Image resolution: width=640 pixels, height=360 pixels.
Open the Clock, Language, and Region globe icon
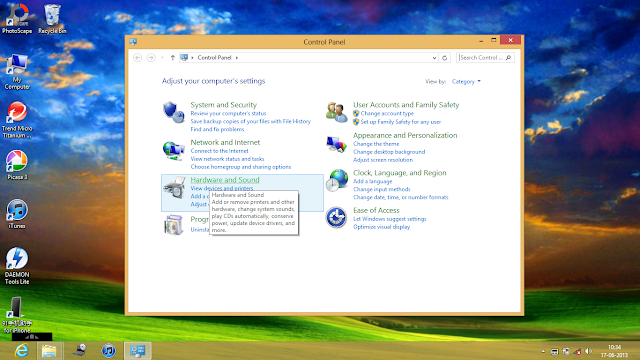[x=337, y=180]
